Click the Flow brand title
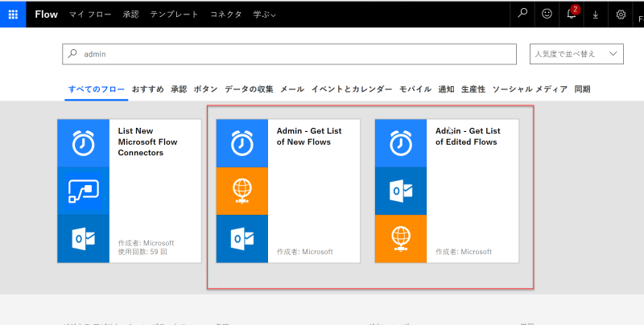Screen dimensions: 644x325 46,14
